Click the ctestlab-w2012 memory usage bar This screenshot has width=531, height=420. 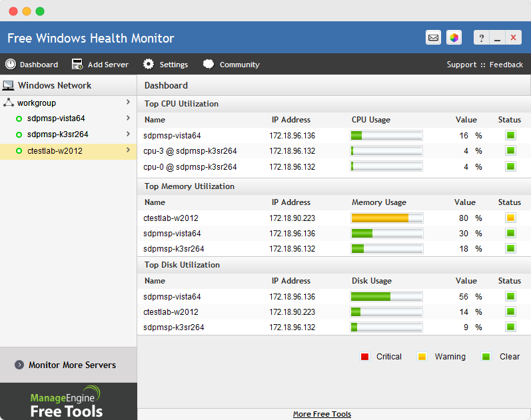pyautogui.click(x=386, y=218)
